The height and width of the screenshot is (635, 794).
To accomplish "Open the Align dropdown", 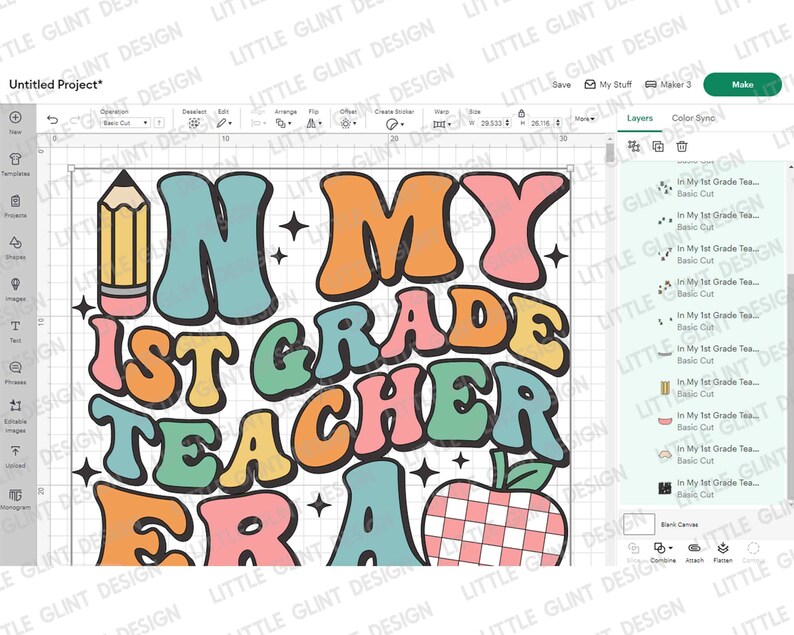I will (258, 123).
